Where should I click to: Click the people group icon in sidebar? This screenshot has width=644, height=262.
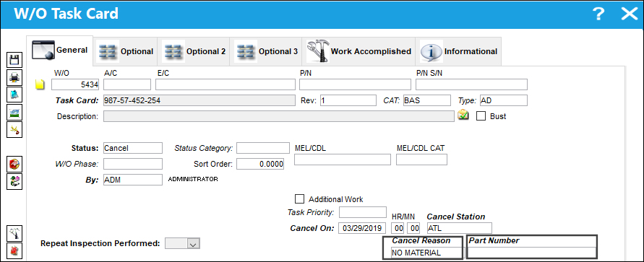click(15, 181)
